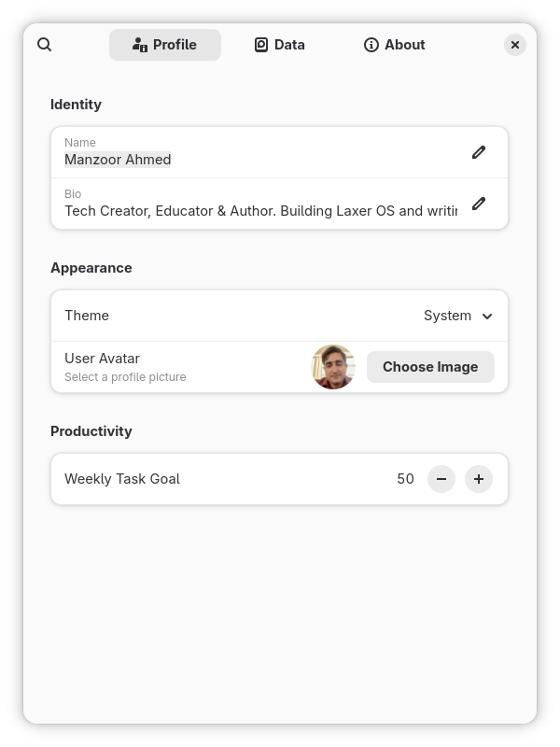Click the Data tab's database icon
Viewport: 560px width, 747px height.
(259, 44)
